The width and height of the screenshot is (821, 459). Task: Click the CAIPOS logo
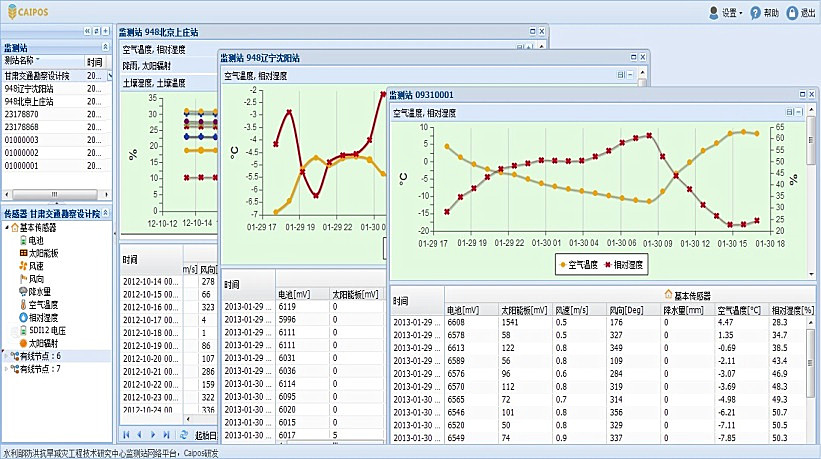(x=28, y=12)
